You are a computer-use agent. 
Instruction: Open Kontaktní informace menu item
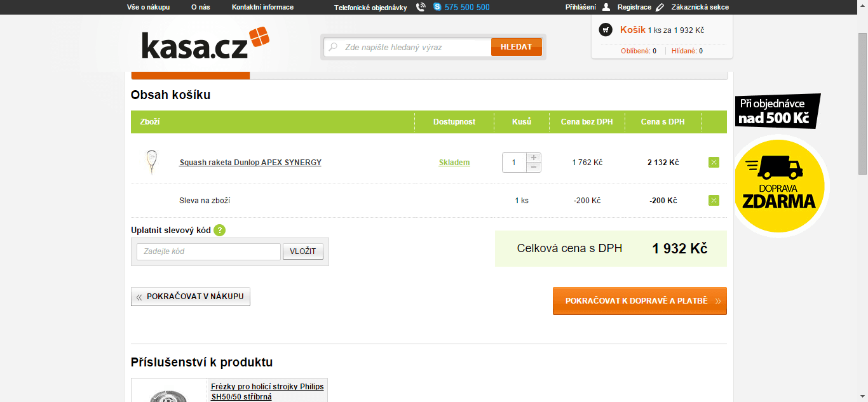(x=262, y=7)
